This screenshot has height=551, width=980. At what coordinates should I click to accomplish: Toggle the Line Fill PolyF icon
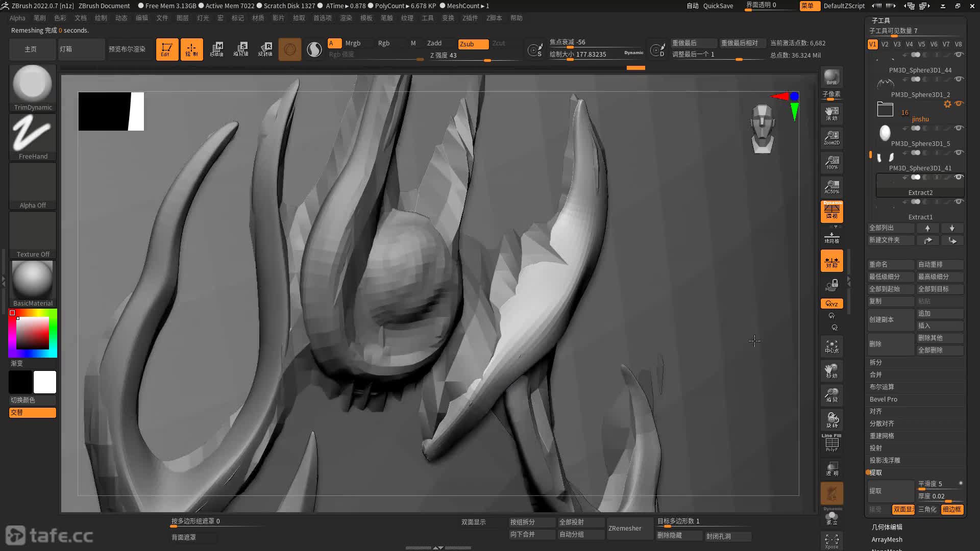pyautogui.click(x=831, y=443)
